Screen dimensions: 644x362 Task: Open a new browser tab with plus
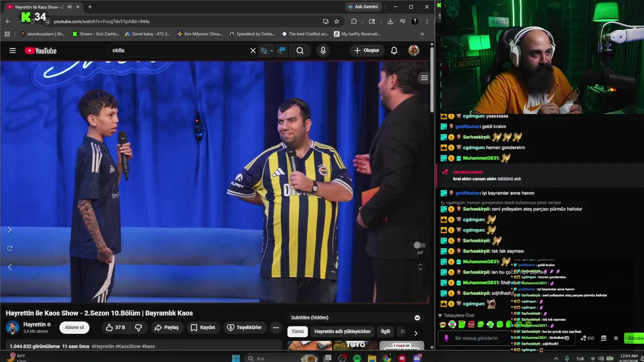pos(90,7)
